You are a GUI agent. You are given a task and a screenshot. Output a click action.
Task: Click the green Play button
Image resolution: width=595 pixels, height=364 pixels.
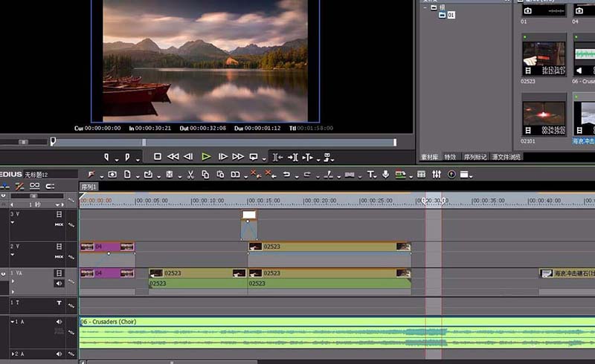tap(206, 157)
